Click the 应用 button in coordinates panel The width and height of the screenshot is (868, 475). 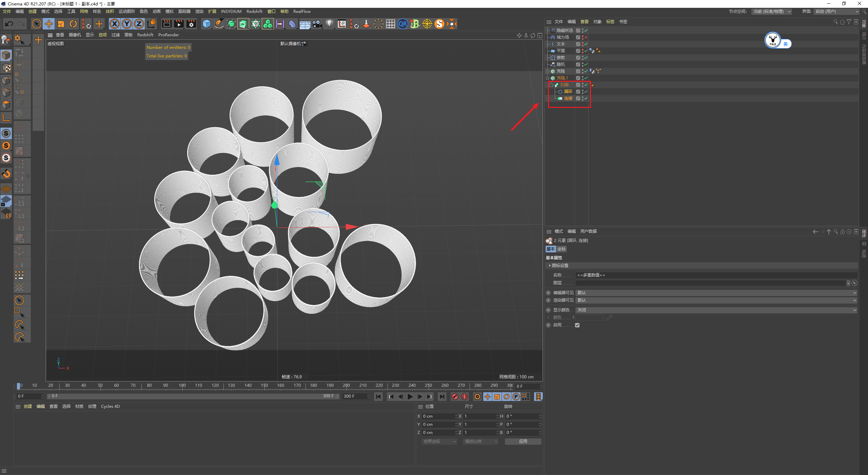coord(523,441)
